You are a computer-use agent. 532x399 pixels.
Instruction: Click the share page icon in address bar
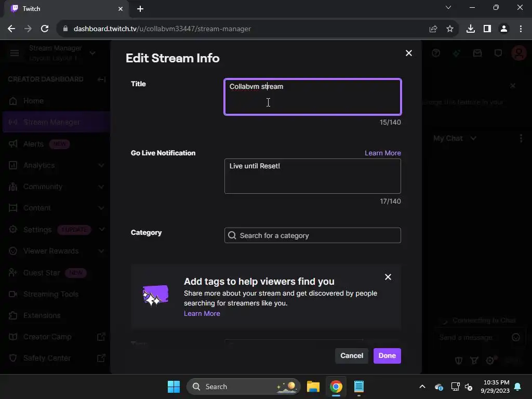[433, 29]
